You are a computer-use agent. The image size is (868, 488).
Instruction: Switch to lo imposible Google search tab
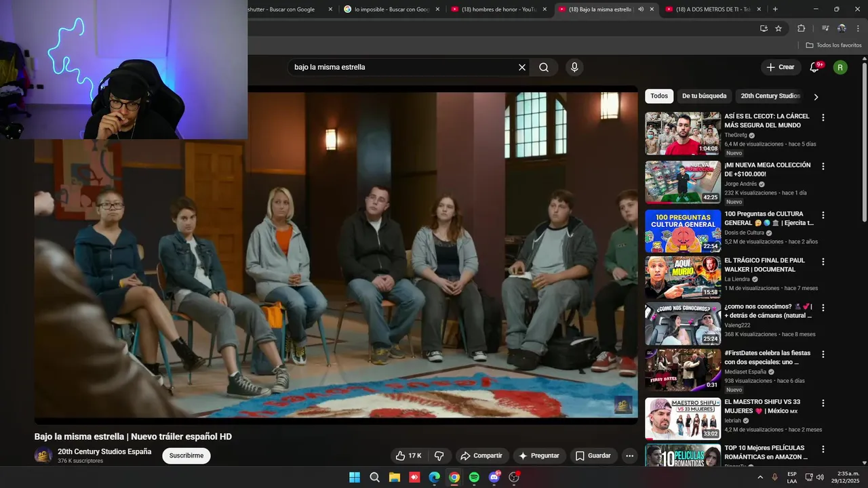click(391, 9)
